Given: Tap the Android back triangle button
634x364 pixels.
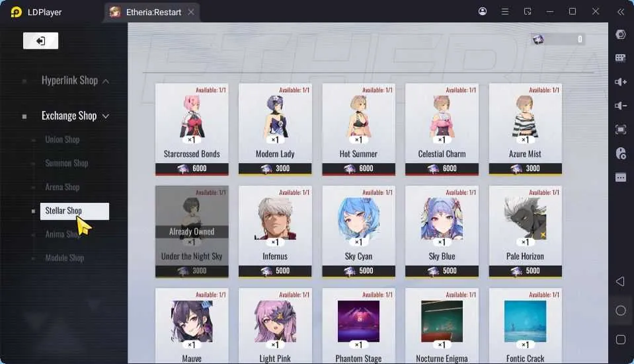Looking at the screenshot, I should tap(620, 281).
